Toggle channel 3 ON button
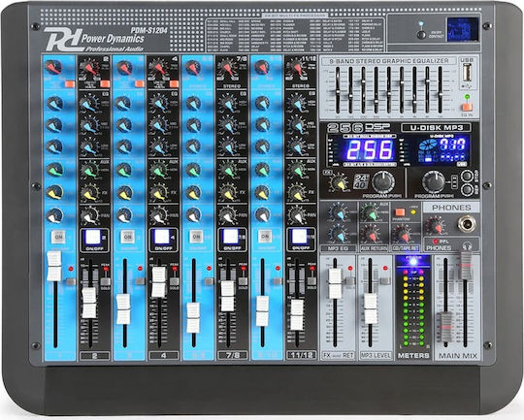 (x=128, y=237)
